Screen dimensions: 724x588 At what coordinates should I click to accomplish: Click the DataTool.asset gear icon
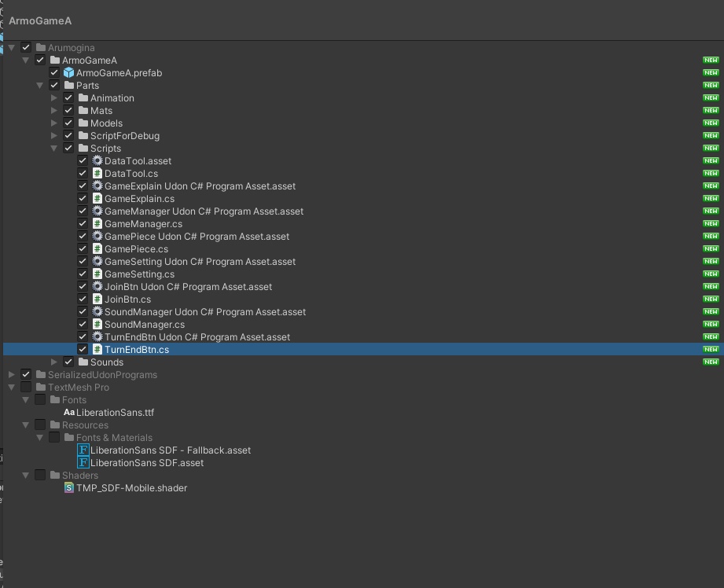[97, 160]
